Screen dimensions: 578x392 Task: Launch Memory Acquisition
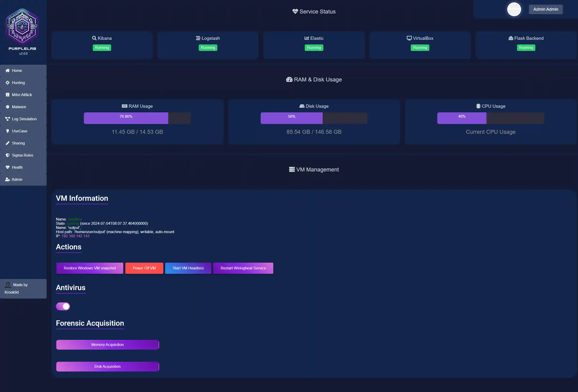[107, 345]
